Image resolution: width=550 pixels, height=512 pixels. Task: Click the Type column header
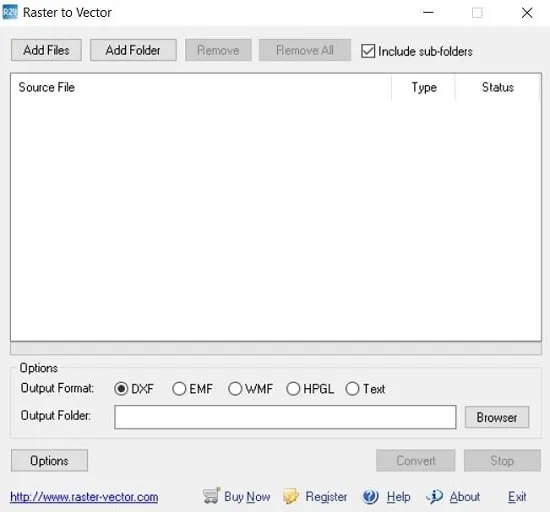click(x=424, y=87)
